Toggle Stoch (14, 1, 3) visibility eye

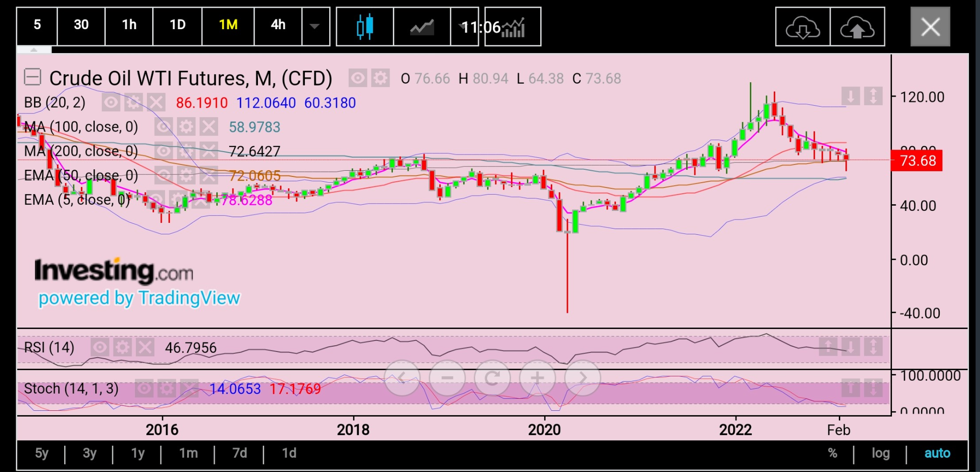tap(144, 388)
